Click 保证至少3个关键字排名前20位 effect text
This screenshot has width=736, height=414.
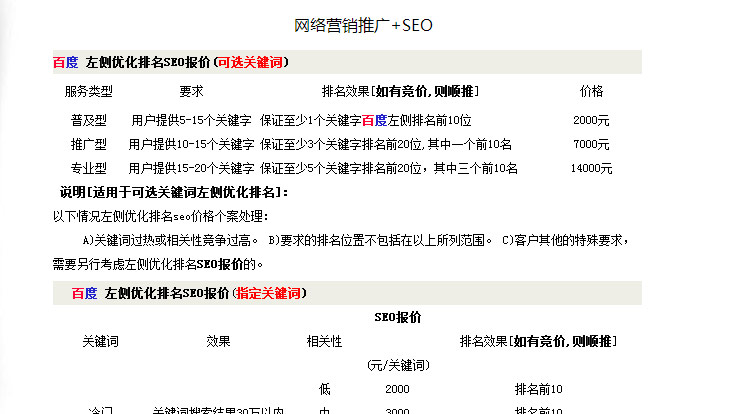coord(341,145)
